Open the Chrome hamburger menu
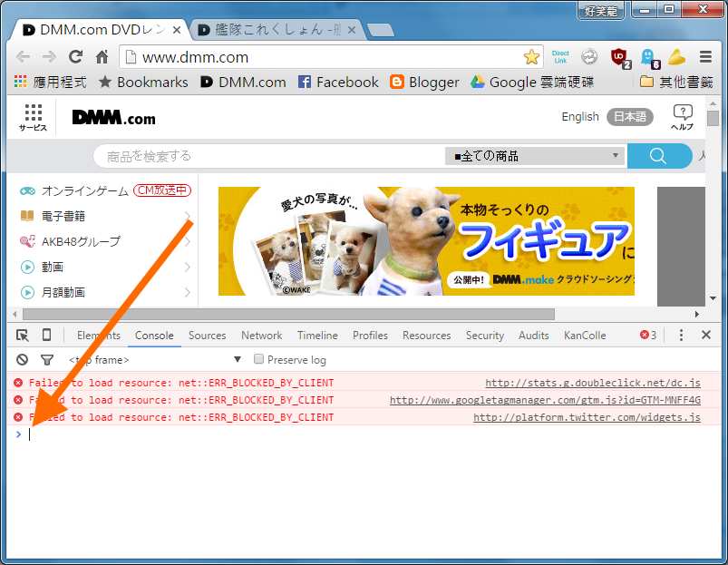 705,56
